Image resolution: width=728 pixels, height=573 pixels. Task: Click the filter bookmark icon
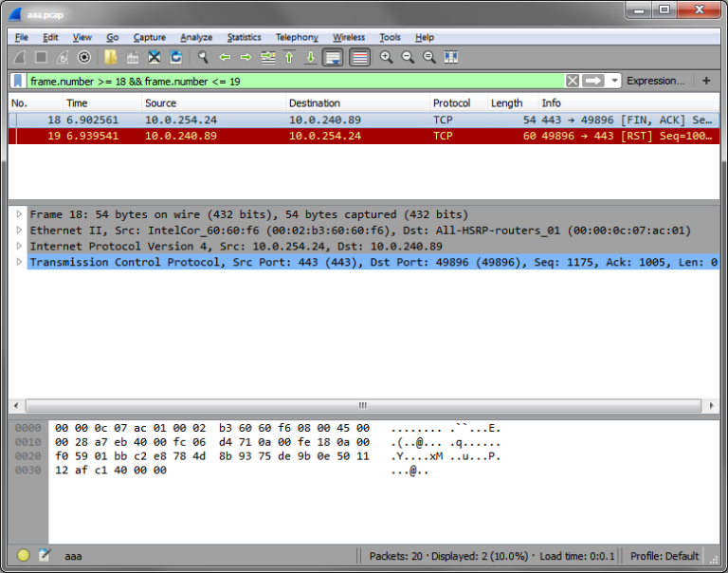(x=18, y=82)
